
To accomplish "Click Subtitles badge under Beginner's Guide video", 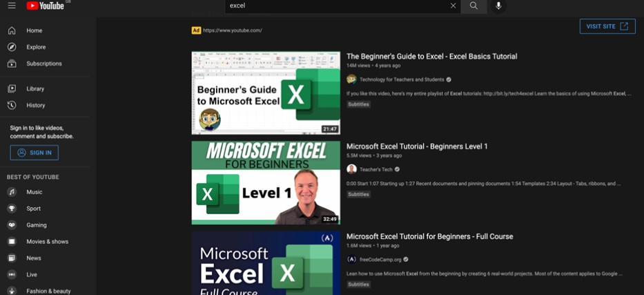I will 358,104.
